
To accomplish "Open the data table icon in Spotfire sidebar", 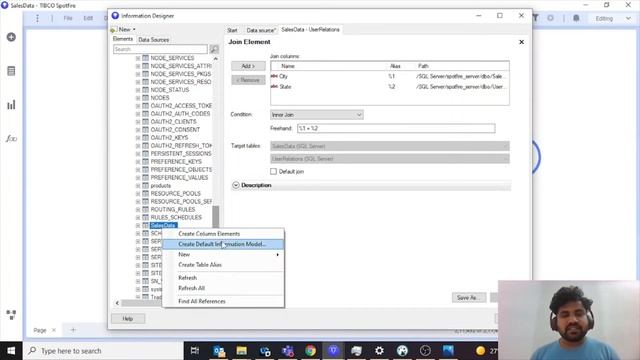I will 11,71.
